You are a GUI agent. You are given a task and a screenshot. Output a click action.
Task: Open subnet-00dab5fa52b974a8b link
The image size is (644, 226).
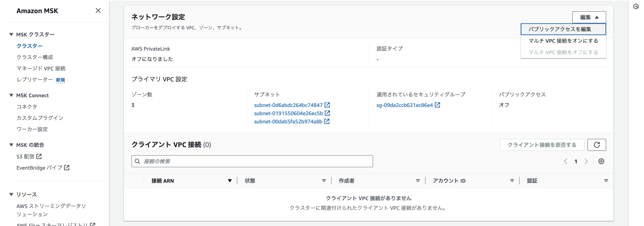[x=288, y=122]
